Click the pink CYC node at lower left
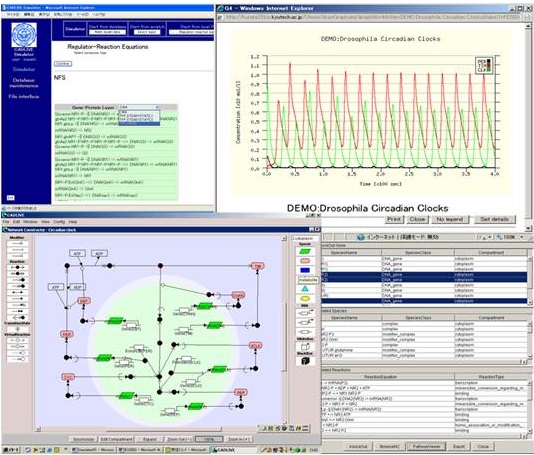534x455 pixels. 68,377
